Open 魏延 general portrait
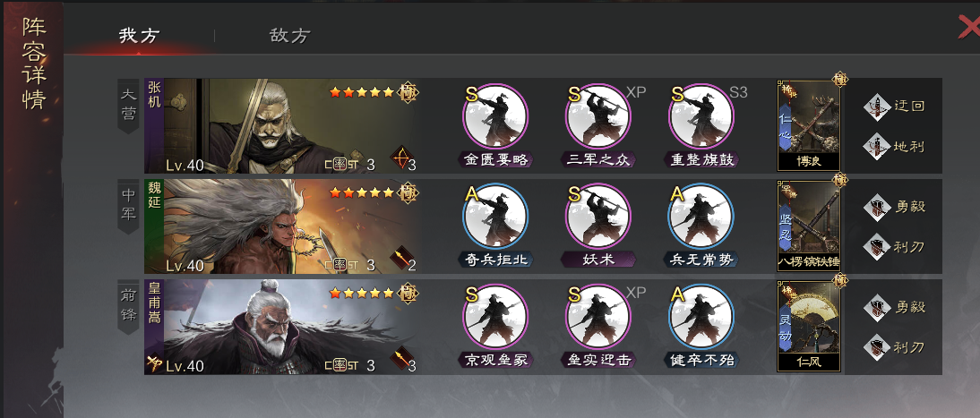 280,226
